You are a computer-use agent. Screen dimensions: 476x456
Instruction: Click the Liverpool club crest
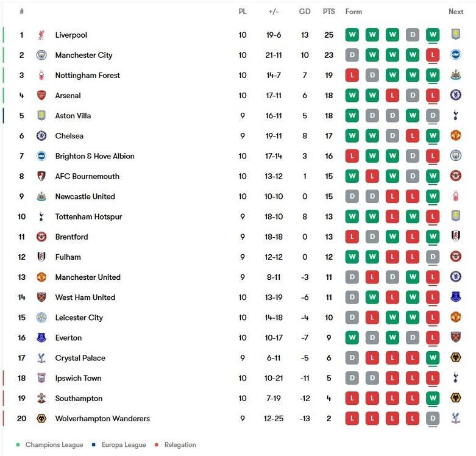tap(41, 35)
